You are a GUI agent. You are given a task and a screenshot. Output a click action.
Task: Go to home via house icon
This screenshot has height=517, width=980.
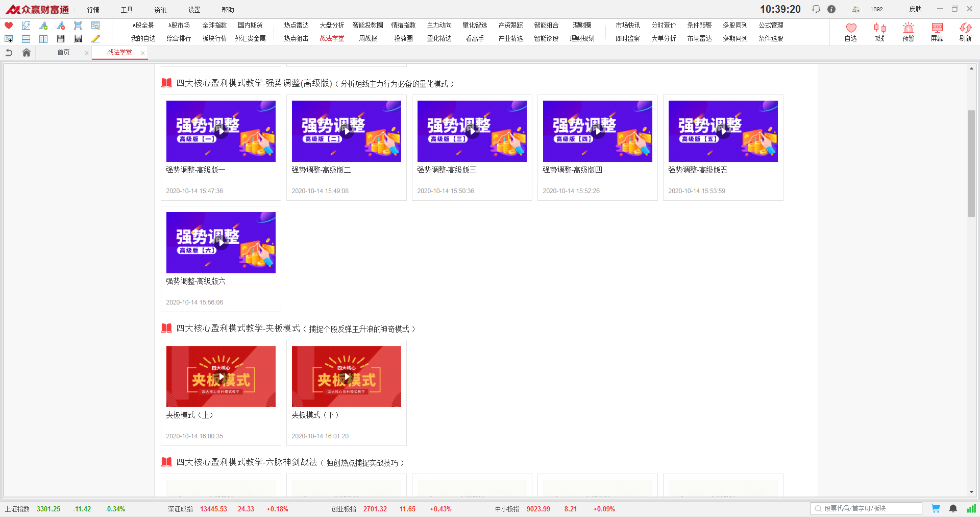pos(27,53)
